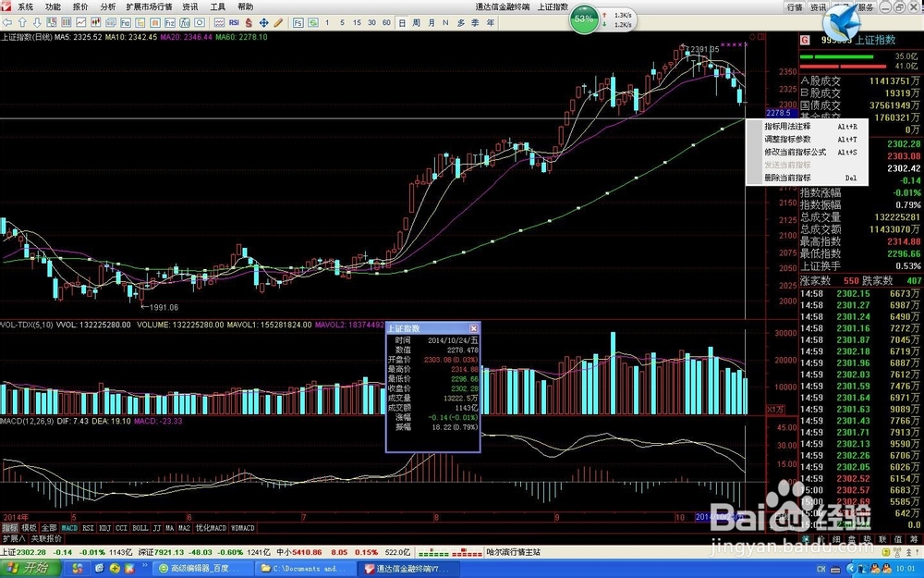
Task: Switch to the BOLL indicator tab
Action: [x=140, y=528]
